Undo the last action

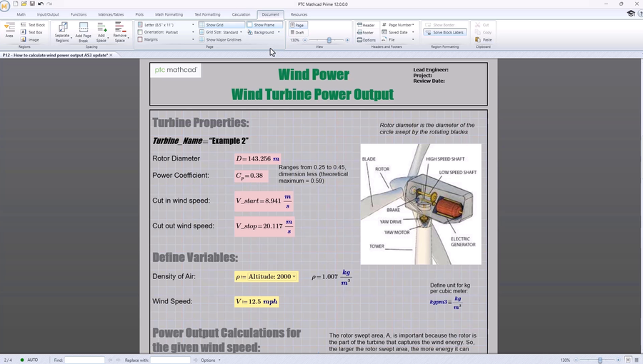[41, 4]
